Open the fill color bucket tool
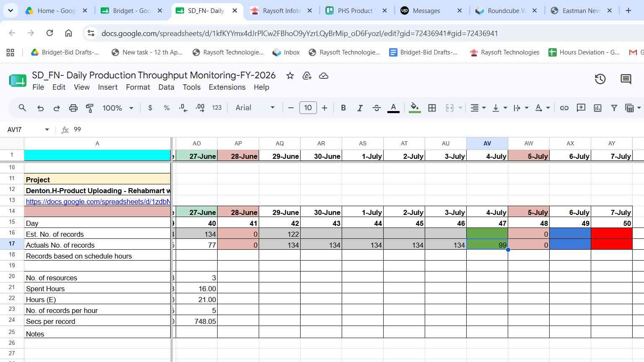This screenshot has height=362, width=644. 415,108
